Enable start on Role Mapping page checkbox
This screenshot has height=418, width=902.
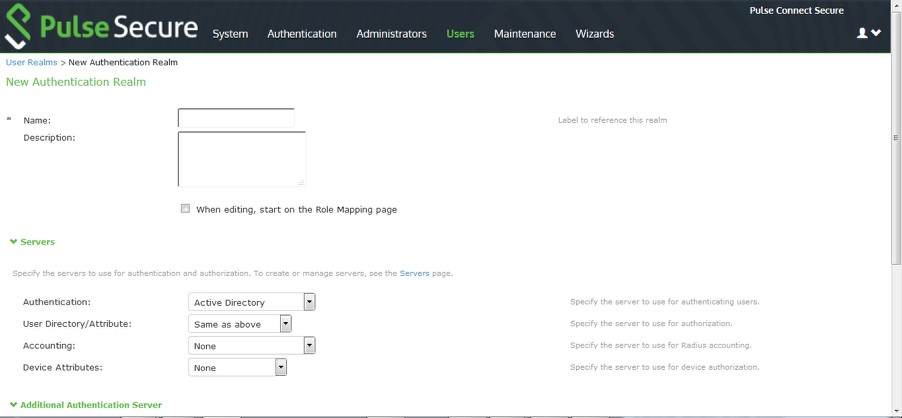185,209
